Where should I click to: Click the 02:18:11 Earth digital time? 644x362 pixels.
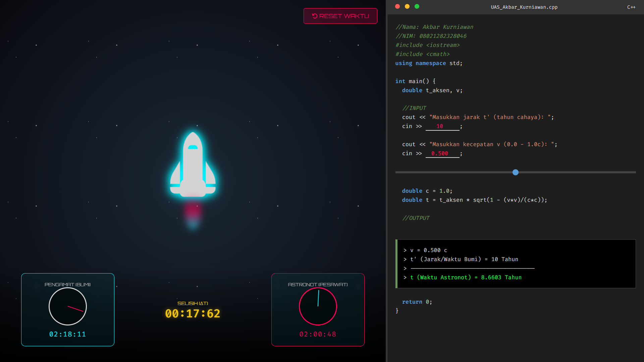point(67,334)
